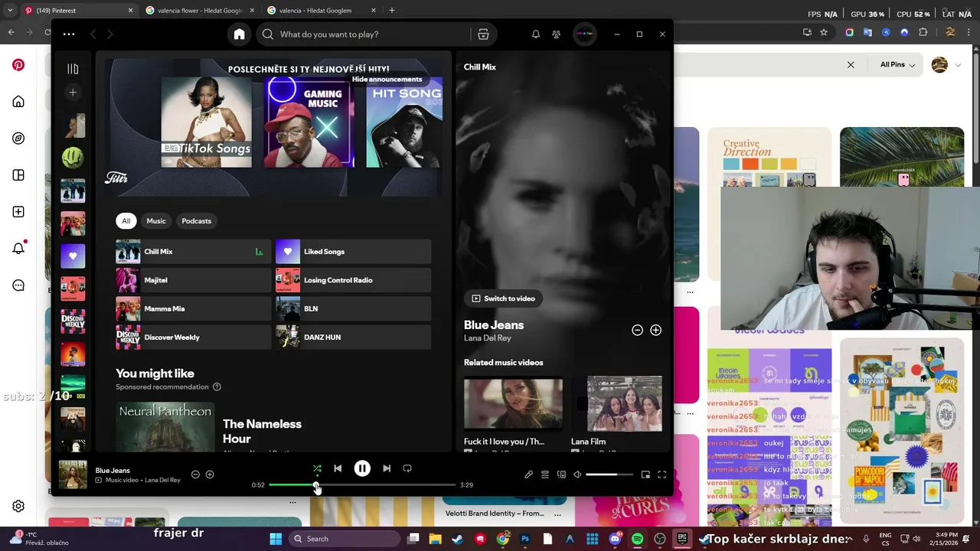980x551 pixels.
Task: Open Friend Activity icon in Spotify
Action: [557, 34]
